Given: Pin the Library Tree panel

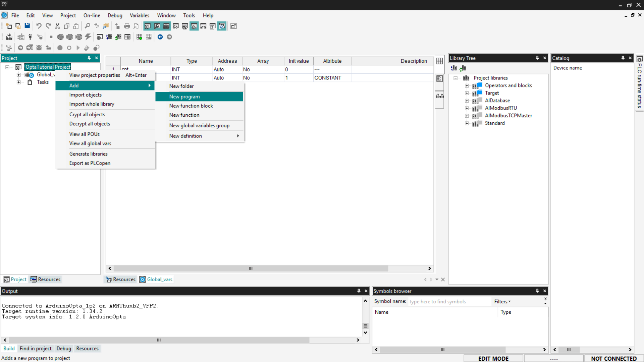Looking at the screenshot, I should 537,58.
